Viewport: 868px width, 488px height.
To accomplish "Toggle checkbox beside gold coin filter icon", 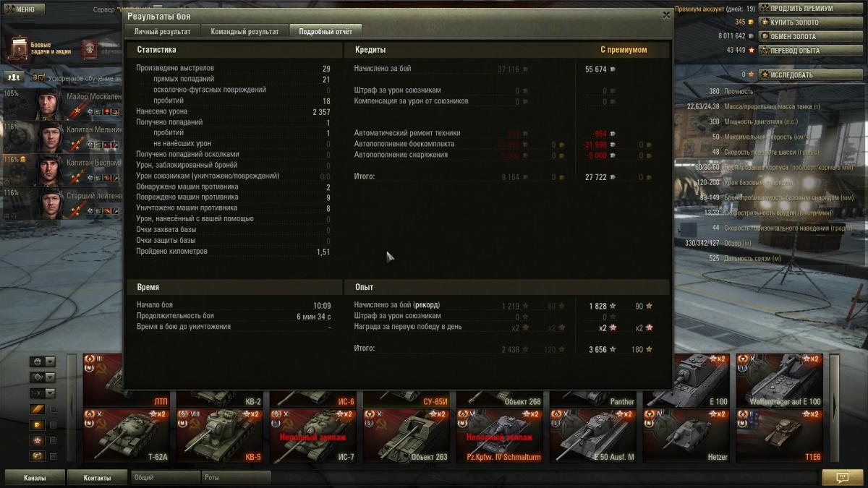I will [x=53, y=424].
